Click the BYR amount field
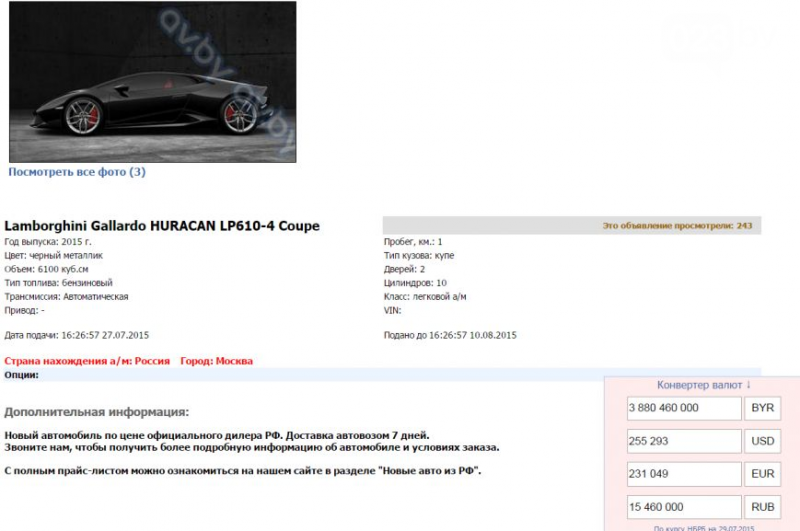800x531 pixels. 684,408
